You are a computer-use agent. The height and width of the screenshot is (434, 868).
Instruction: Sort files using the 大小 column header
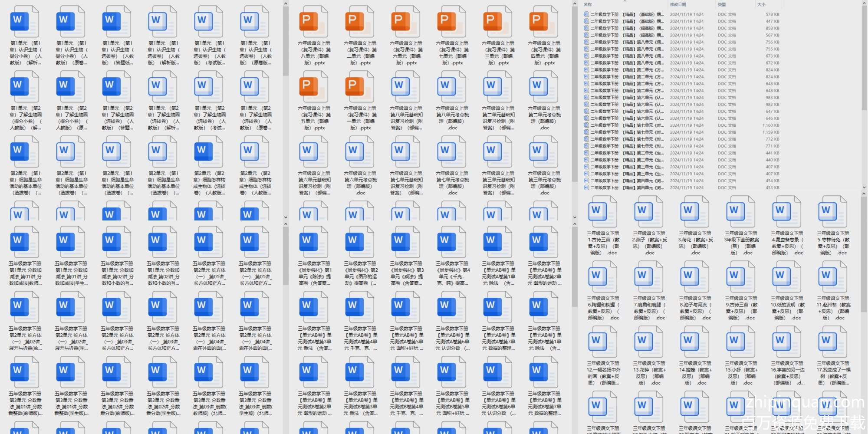(761, 4)
